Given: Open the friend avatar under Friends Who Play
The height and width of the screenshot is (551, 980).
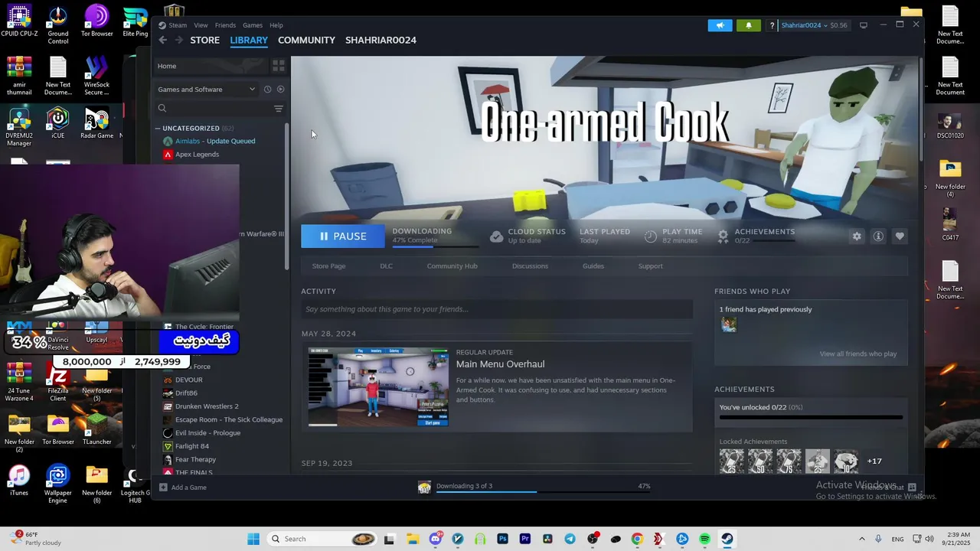Looking at the screenshot, I should pyautogui.click(x=729, y=324).
